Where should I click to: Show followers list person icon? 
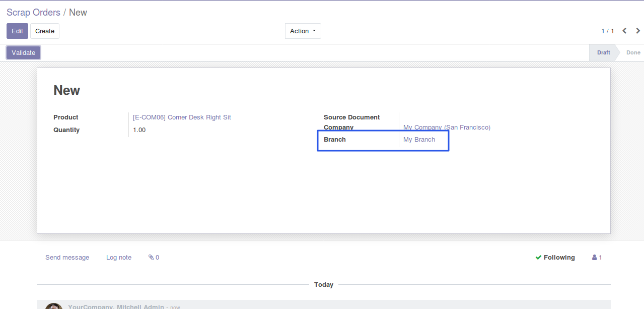point(595,257)
